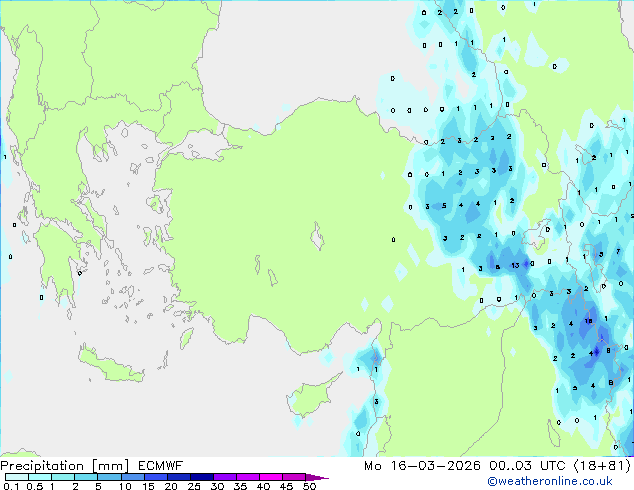634x490 pixels.
Task: Pick the 5–10 mm legend swatch
Action: (109, 477)
